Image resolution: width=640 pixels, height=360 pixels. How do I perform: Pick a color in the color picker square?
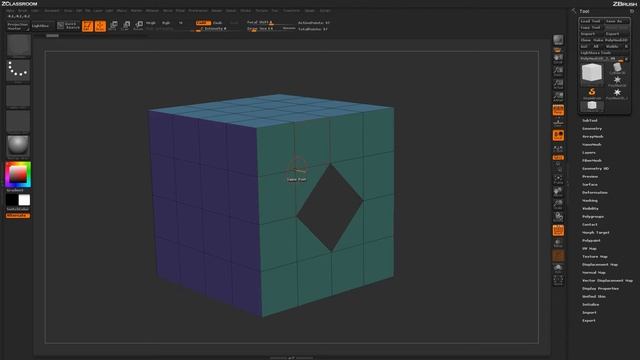click(18, 175)
